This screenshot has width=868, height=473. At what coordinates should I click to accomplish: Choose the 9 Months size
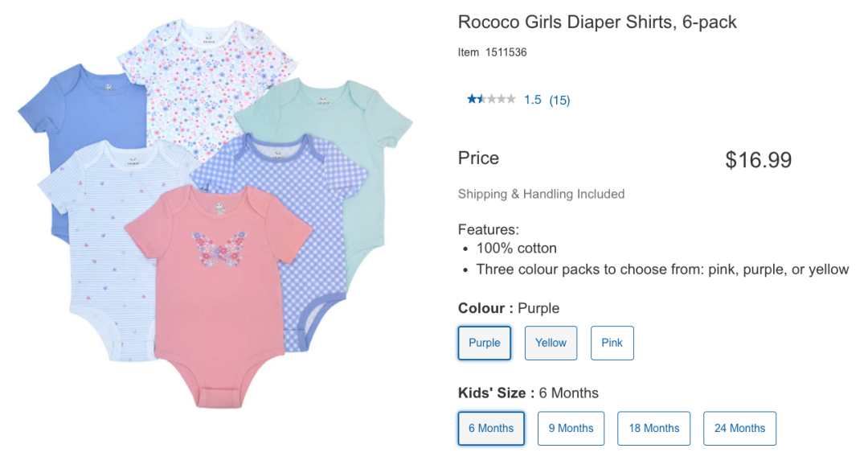[x=571, y=428]
